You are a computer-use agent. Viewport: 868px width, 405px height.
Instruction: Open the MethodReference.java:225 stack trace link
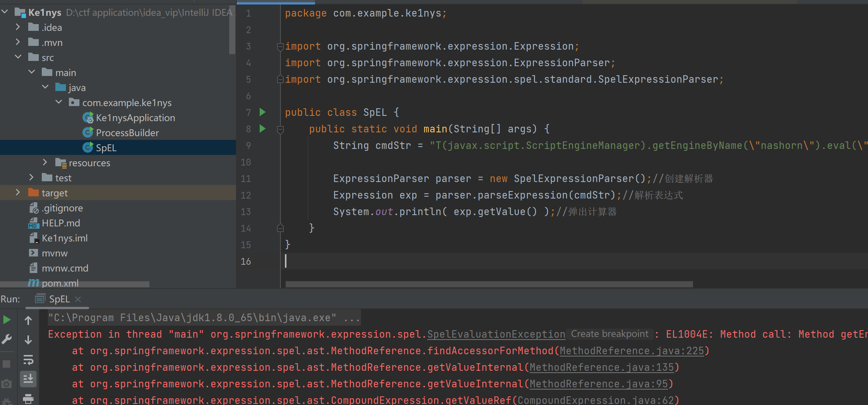tap(631, 351)
